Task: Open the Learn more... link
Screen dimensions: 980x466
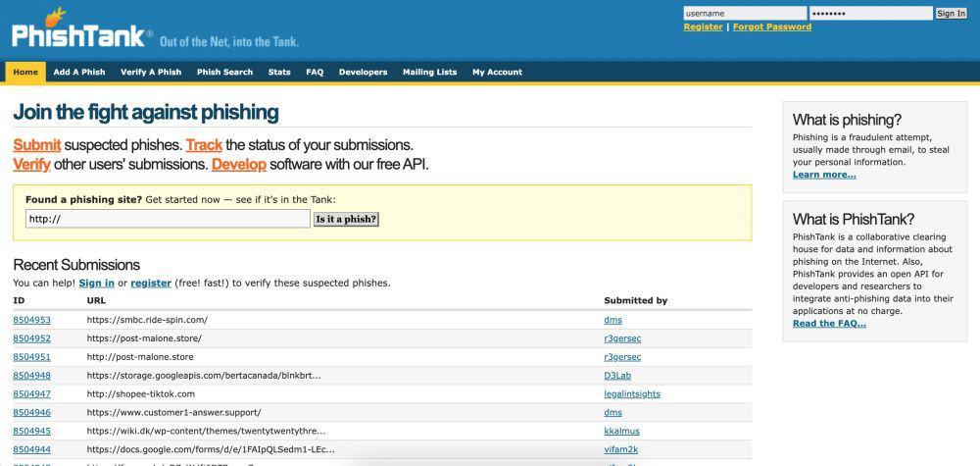Action: point(824,175)
